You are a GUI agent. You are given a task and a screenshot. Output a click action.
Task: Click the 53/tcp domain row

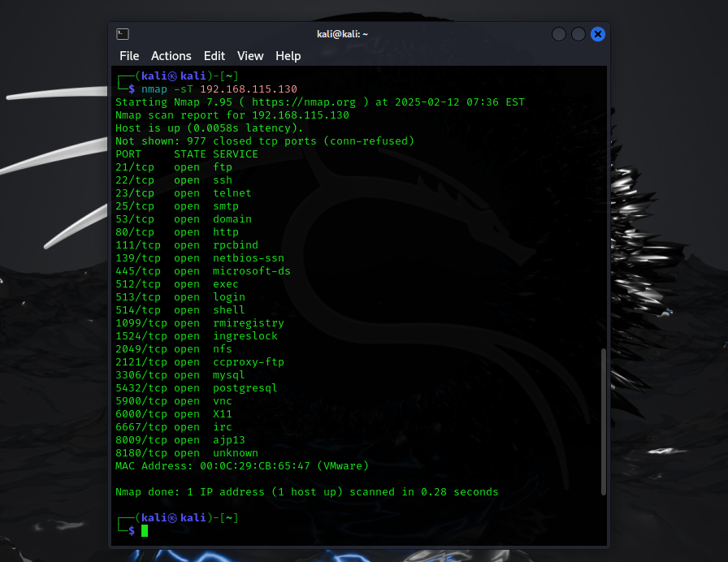pyautogui.click(x=184, y=219)
